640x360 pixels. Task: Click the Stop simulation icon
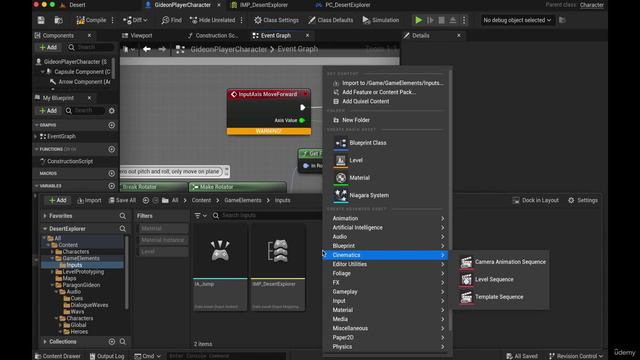(441, 20)
